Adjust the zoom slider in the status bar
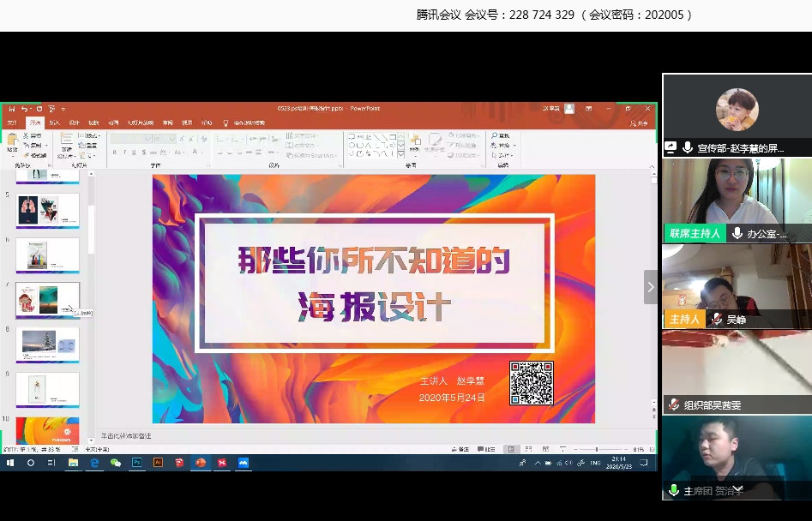Viewport: 812px width, 521px height. [598, 449]
